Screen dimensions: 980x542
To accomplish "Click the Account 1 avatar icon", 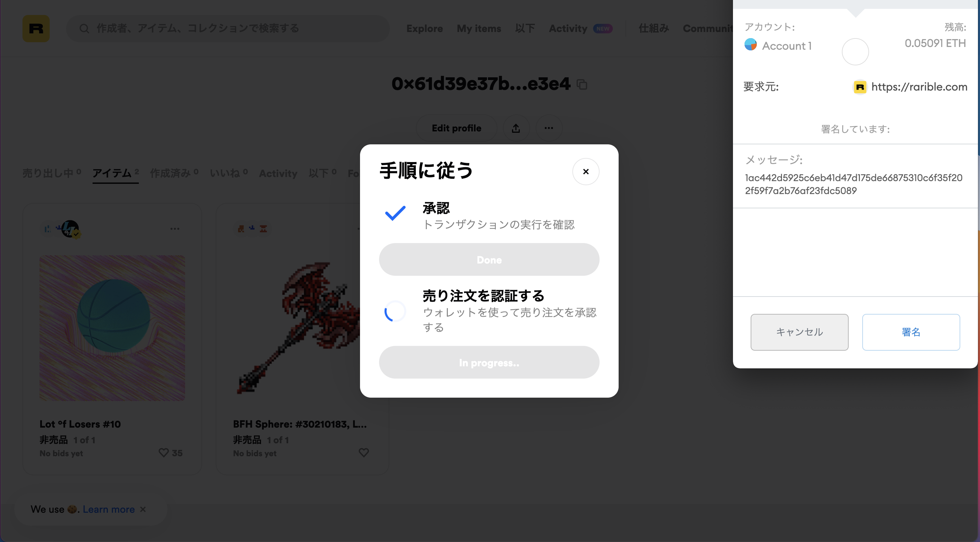I will click(750, 45).
